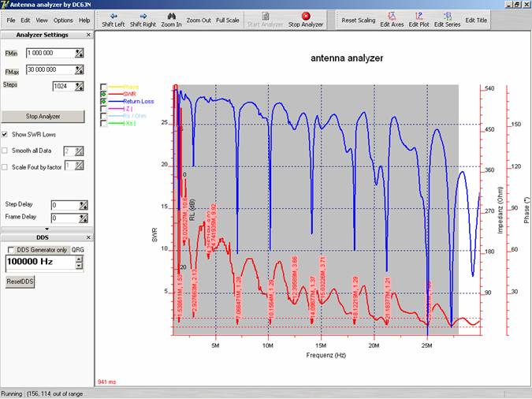Click the red Stop Analyzer toolbar icon
Screen dimensions: 532x399
click(x=305, y=15)
